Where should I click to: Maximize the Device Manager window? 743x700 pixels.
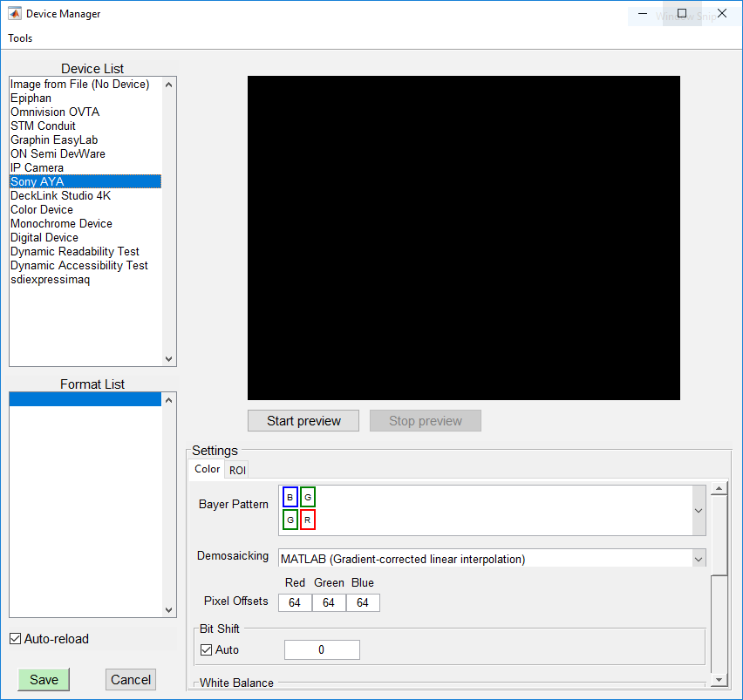(x=682, y=14)
